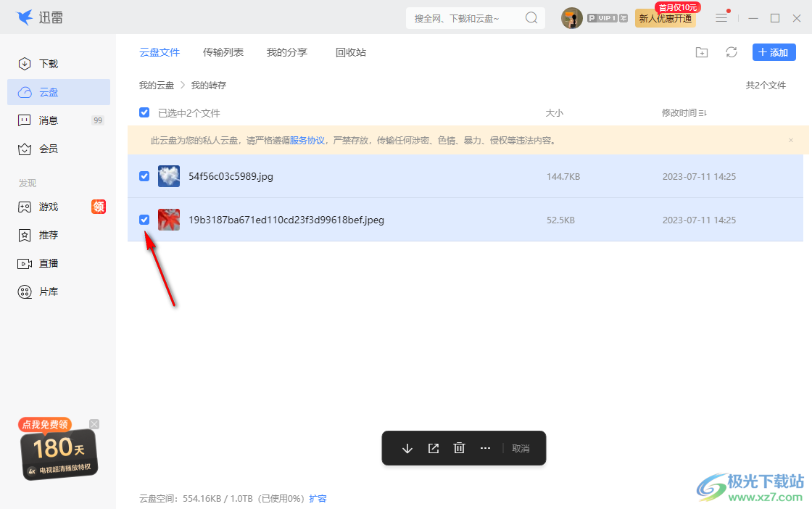The width and height of the screenshot is (812, 509).
Task: Dismiss the yellow notice banner
Action: (791, 141)
